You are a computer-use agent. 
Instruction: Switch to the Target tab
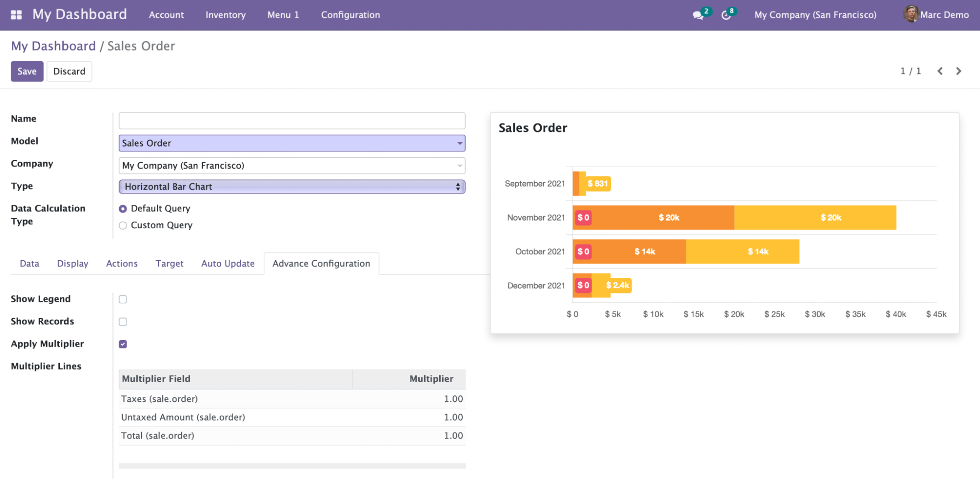pos(170,264)
